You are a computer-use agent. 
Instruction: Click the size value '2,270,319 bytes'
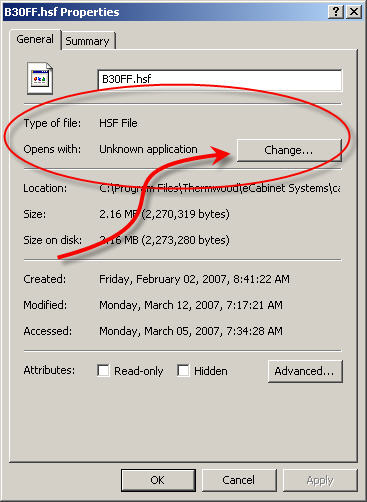point(186,214)
